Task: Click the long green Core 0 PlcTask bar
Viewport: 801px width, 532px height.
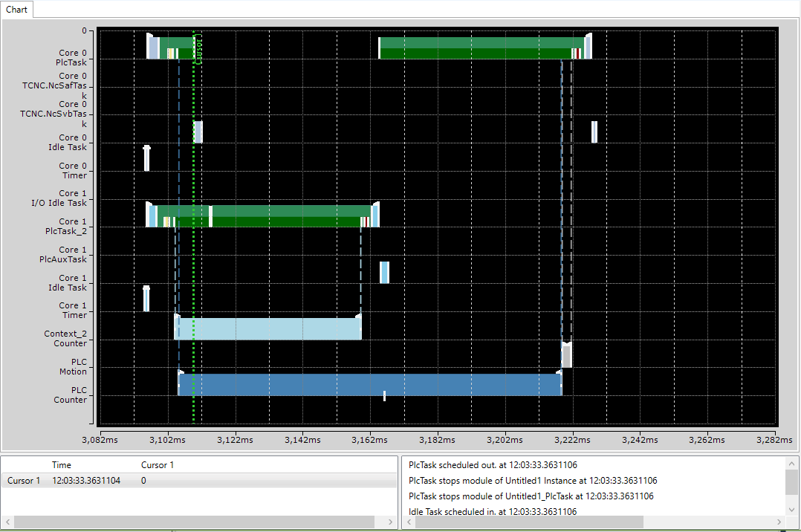Action: [x=481, y=48]
